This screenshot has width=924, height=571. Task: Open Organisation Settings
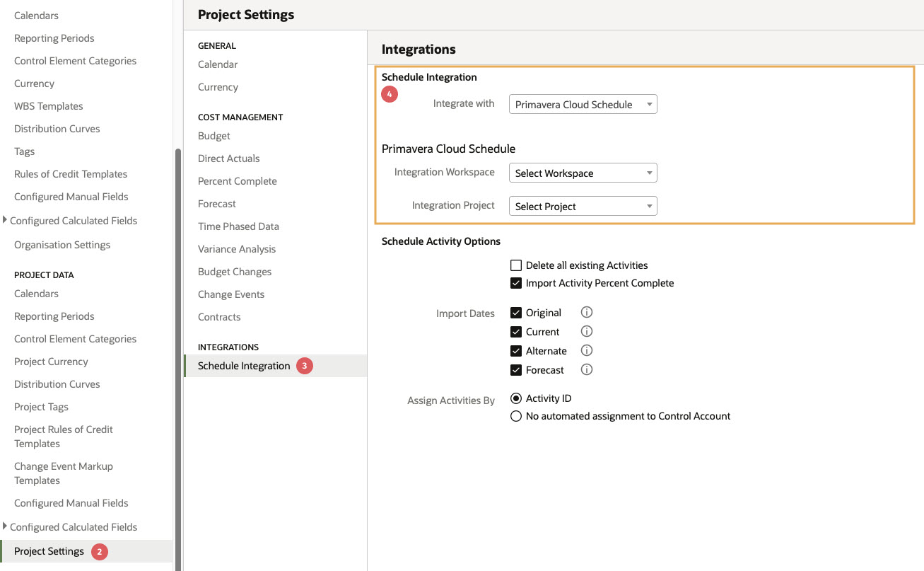click(62, 245)
